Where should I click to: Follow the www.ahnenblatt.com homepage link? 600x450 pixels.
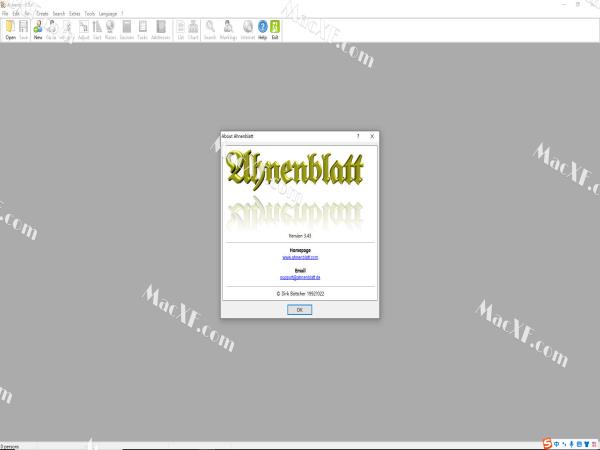tap(299, 257)
